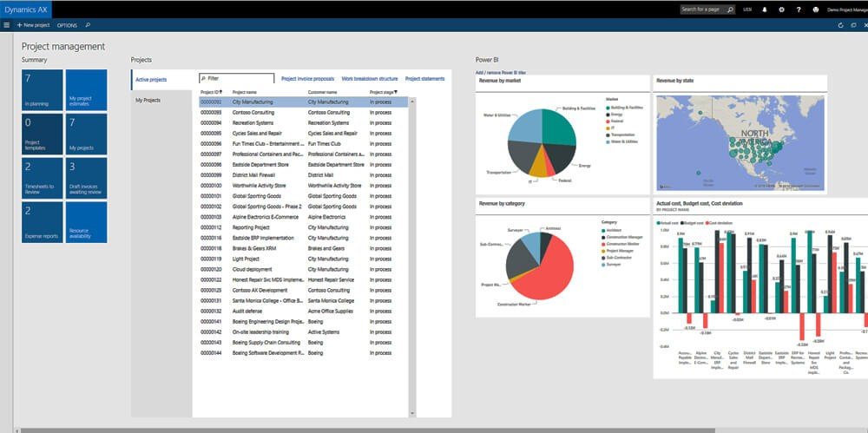This screenshot has height=433, width=868.
Task: Select the Reporting Project row
Action: [x=303, y=227]
